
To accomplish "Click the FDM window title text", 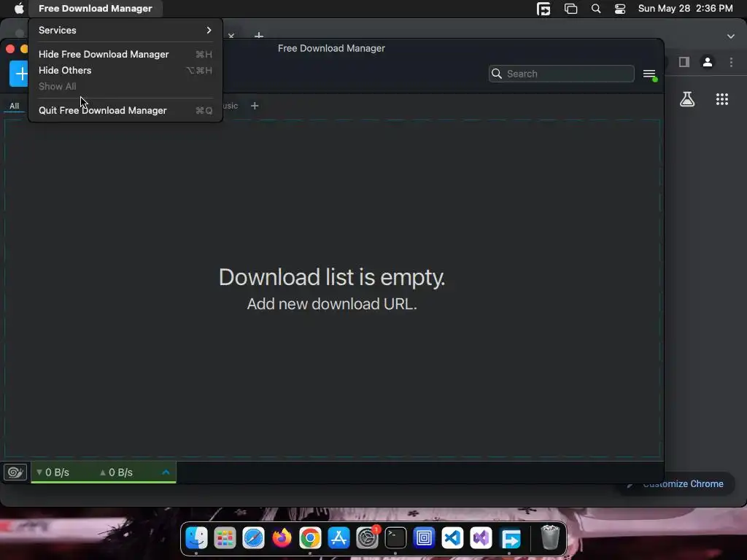I will [331, 48].
